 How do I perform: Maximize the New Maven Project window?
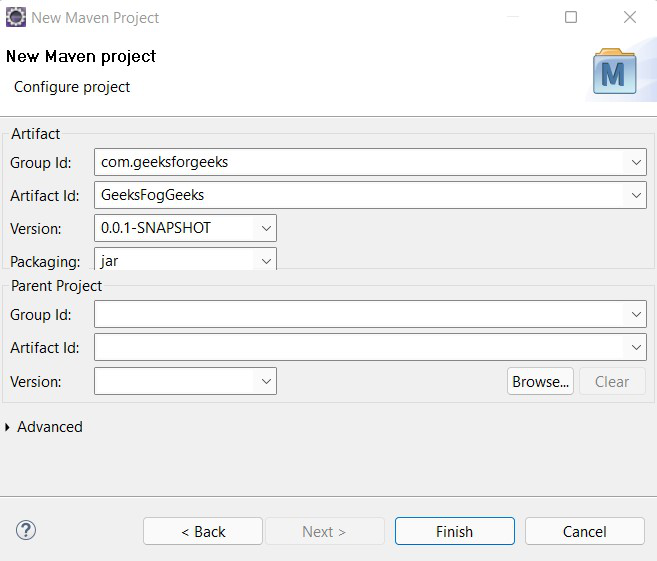571,17
